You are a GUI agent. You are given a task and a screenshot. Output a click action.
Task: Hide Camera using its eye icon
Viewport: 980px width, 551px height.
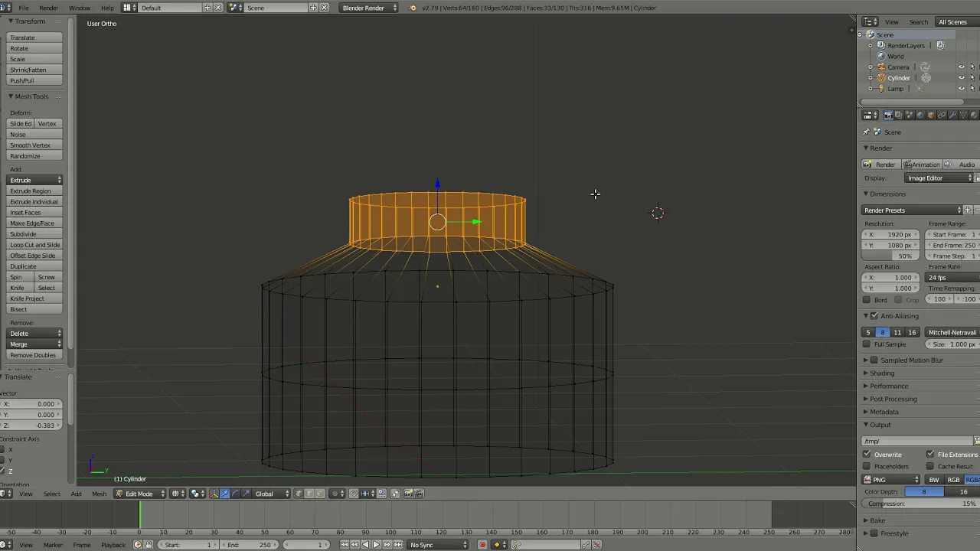point(962,67)
